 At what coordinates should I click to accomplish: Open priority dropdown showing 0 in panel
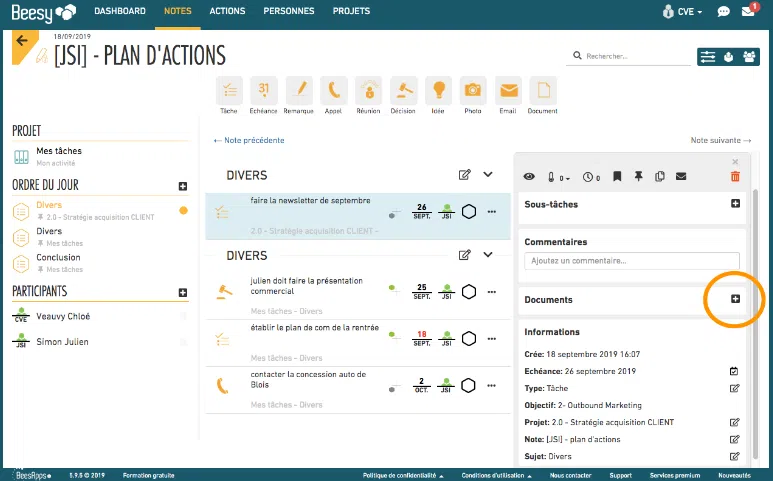[559, 177]
